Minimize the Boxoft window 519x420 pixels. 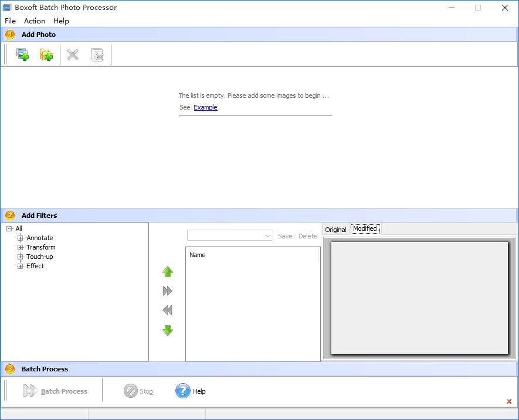[452, 8]
